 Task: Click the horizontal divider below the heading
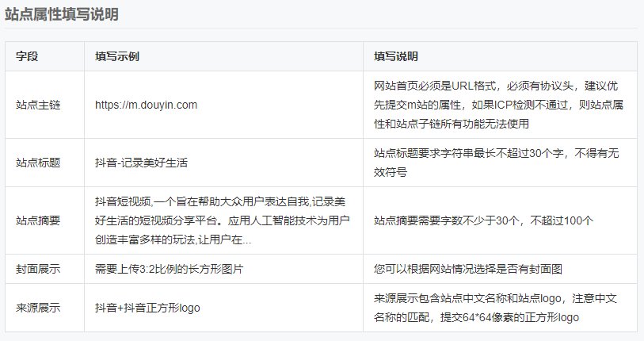321,29
